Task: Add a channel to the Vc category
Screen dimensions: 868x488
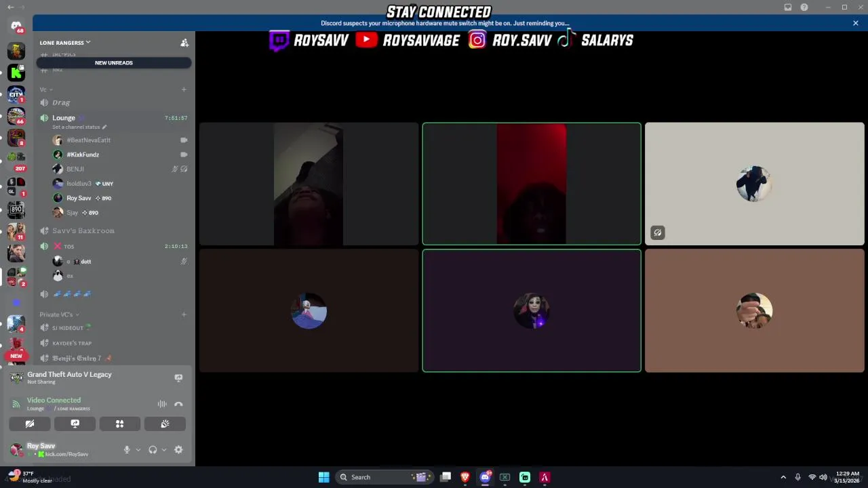Action: click(184, 89)
